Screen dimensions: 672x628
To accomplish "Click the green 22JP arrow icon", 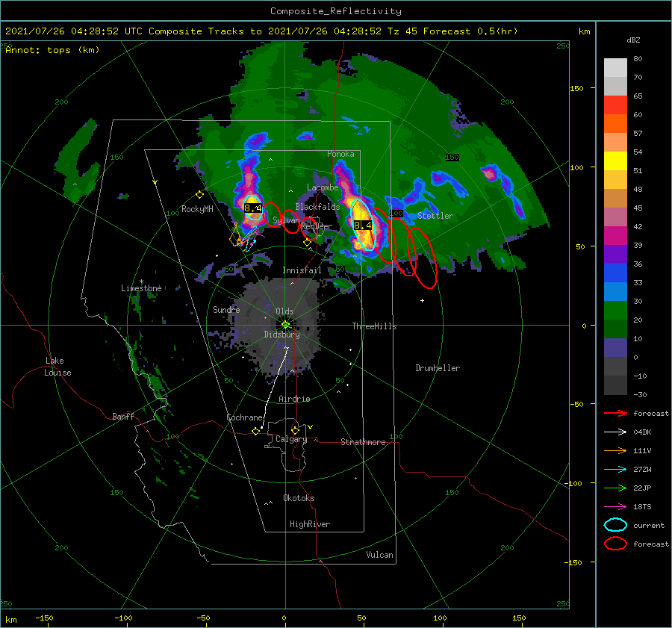I will (615, 488).
